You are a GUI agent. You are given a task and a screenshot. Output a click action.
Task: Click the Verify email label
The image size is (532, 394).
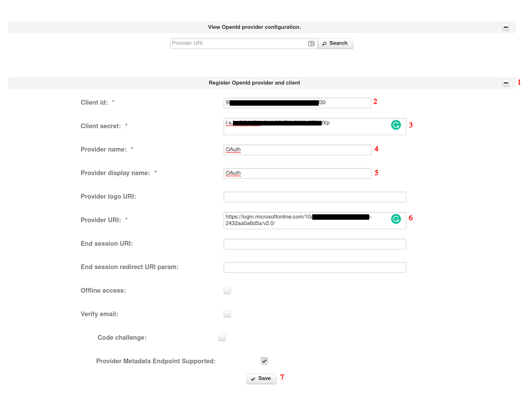[x=100, y=314]
